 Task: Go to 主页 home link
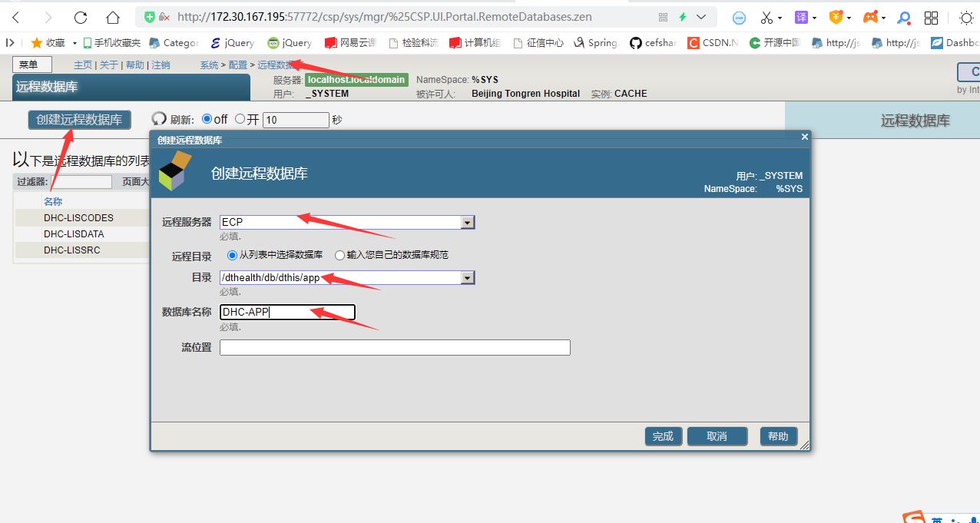coord(83,65)
